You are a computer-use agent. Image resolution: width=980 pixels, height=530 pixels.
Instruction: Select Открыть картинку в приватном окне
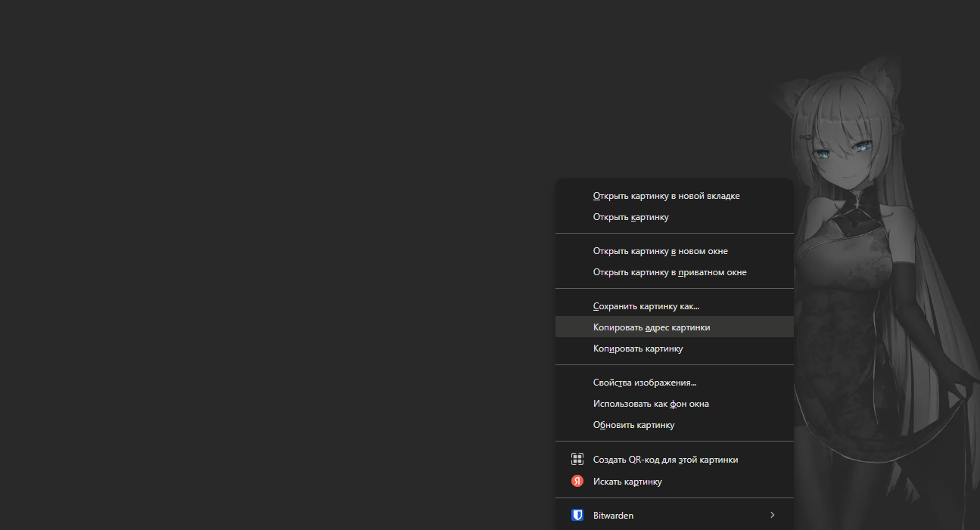(x=674, y=272)
